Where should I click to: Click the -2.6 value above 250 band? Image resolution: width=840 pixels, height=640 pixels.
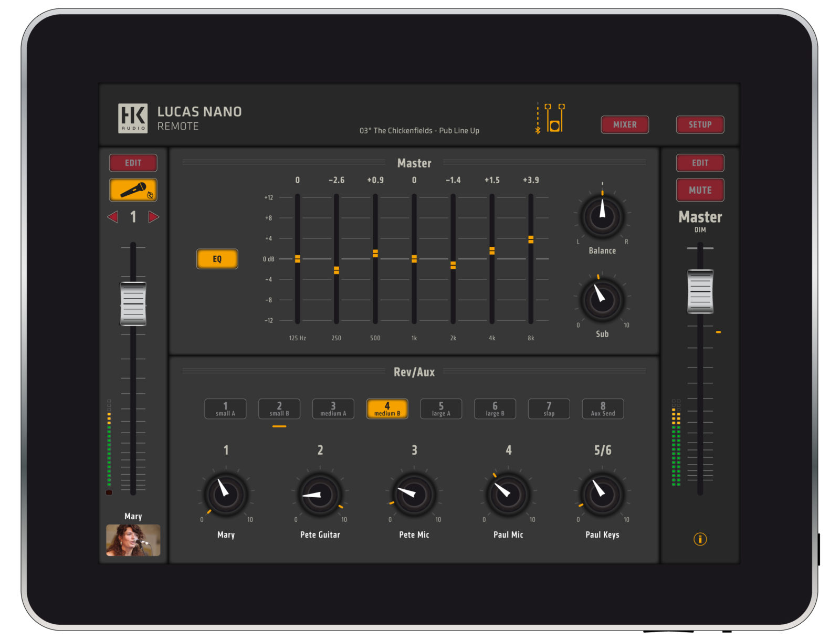click(336, 180)
